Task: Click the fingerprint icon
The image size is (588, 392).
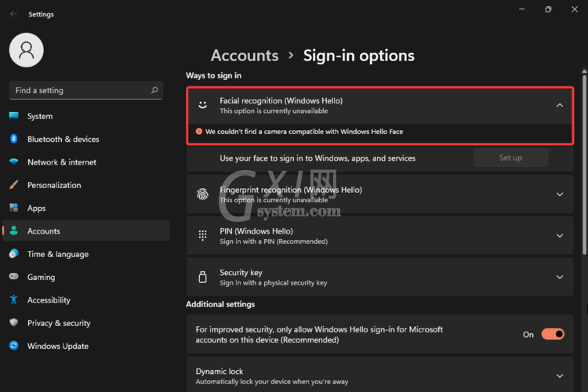Action: [x=202, y=194]
